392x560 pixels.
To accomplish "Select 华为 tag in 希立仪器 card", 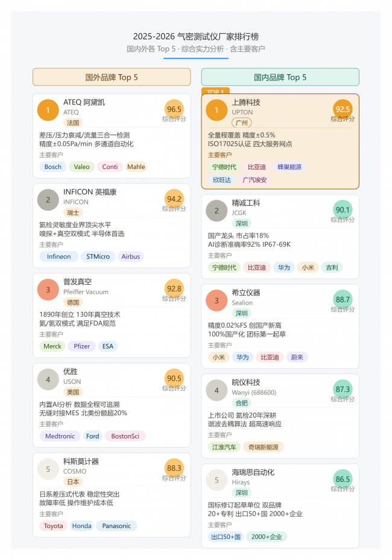I will pyautogui.click(x=243, y=357).
